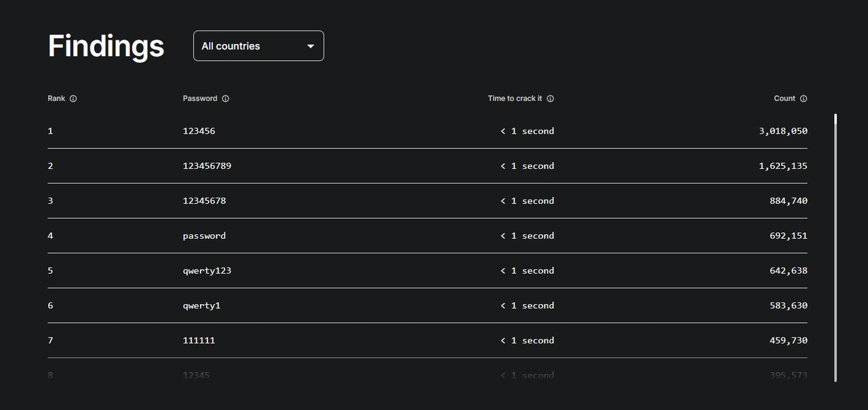The width and height of the screenshot is (868, 410).
Task: Click the 12345678 password entry
Action: 204,201
